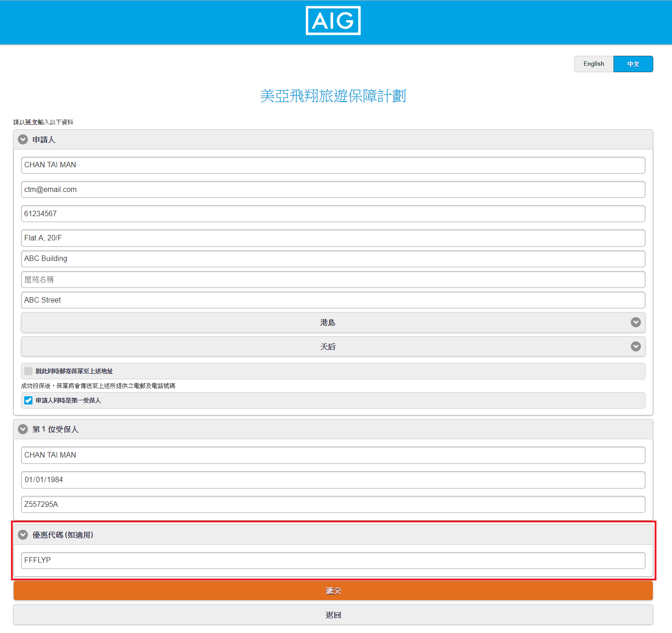This screenshot has width=672, height=633.
Task: Click the email field ctm@email.com
Action: coord(333,190)
